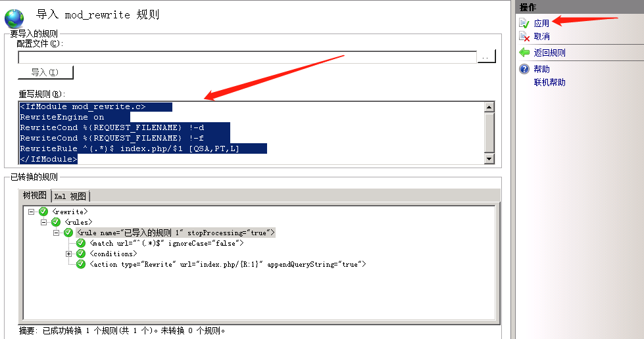Viewport: 644px width, 339px height.
Task: Select the <rules> tree item
Action: 78,222
